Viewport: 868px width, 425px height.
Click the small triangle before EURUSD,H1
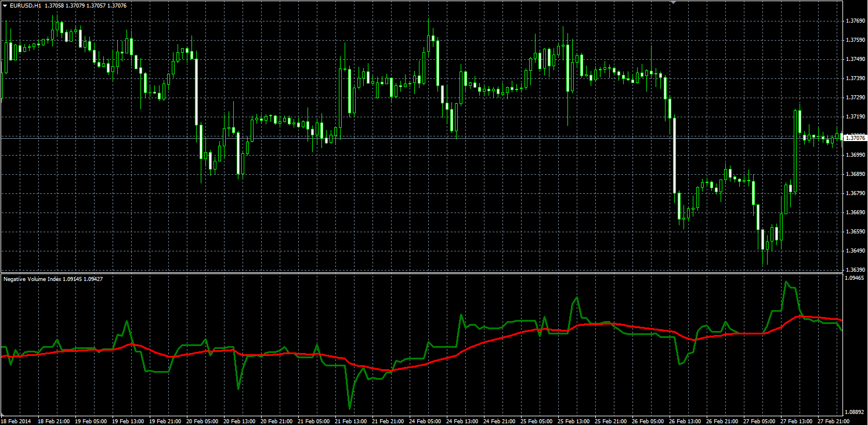(5, 5)
